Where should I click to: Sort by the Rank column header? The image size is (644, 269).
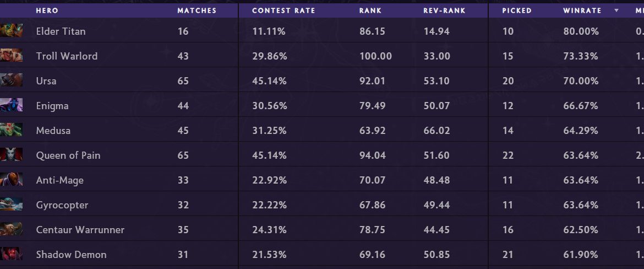pyautogui.click(x=370, y=10)
